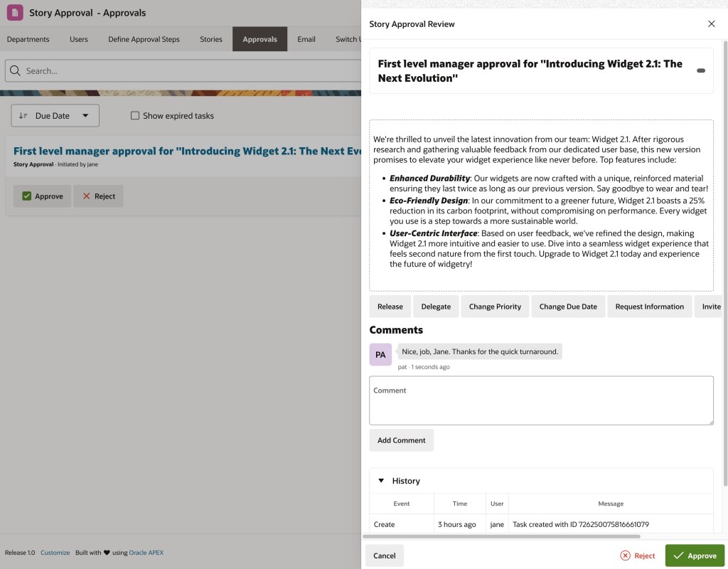
Task: Click inside the Comment input field
Action: pos(541,400)
